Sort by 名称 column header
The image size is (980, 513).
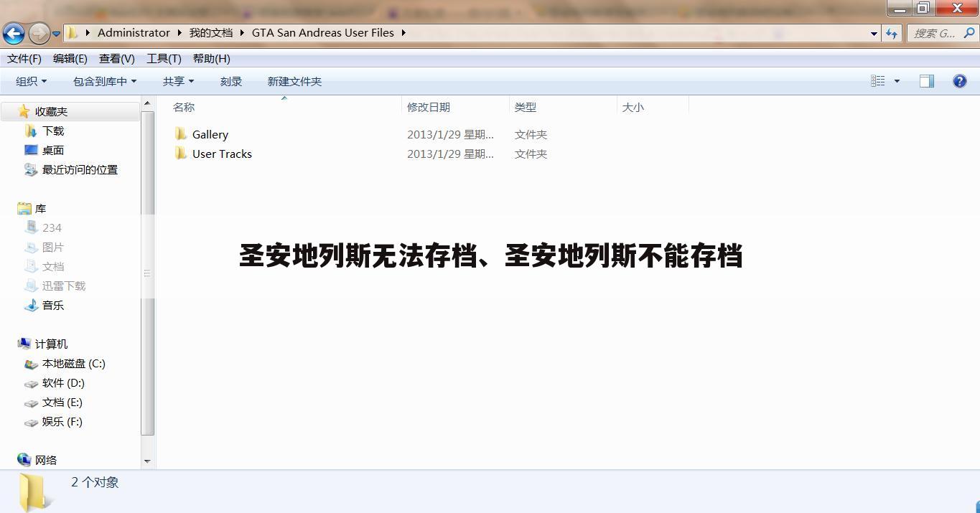coord(184,107)
